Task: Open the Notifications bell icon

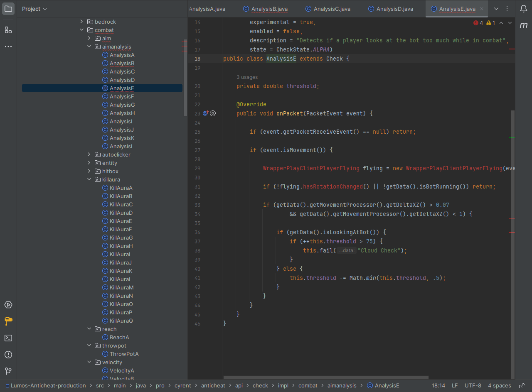Action: (523, 9)
